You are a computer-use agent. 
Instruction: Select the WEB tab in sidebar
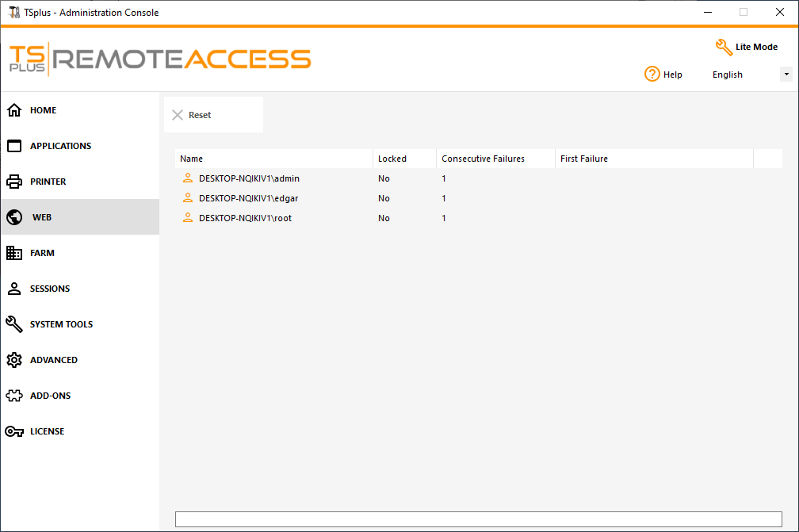[x=42, y=216]
